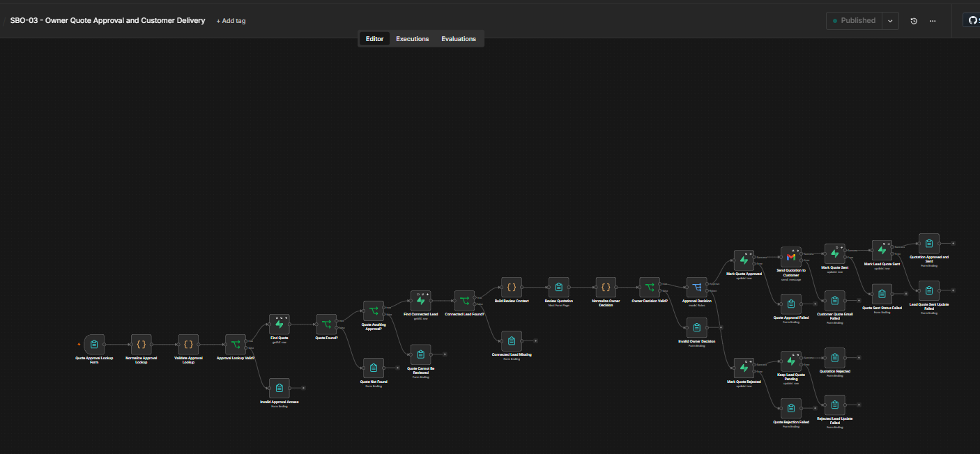
Task: Click the plus handle after Quote Not Found
Action: [x=397, y=368]
